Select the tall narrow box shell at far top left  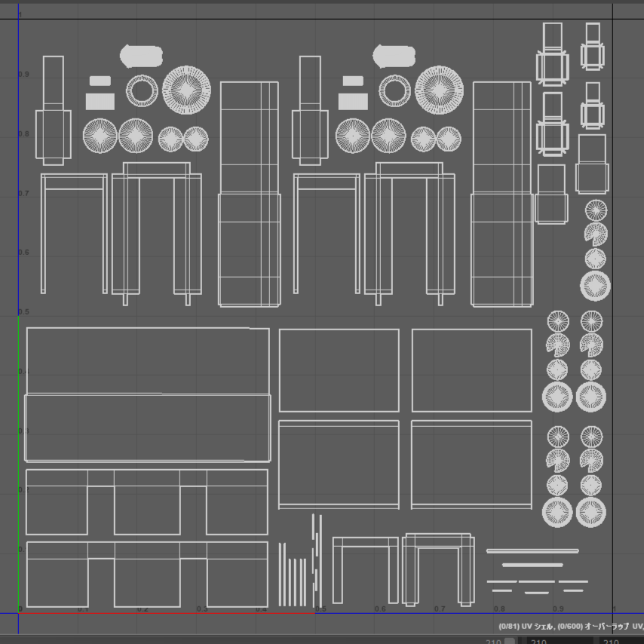tap(53, 109)
